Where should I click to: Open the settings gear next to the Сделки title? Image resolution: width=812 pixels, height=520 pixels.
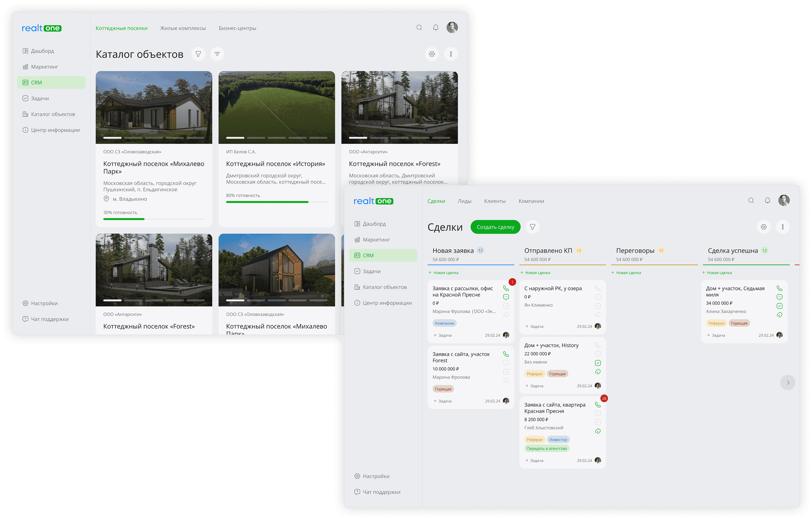764,227
